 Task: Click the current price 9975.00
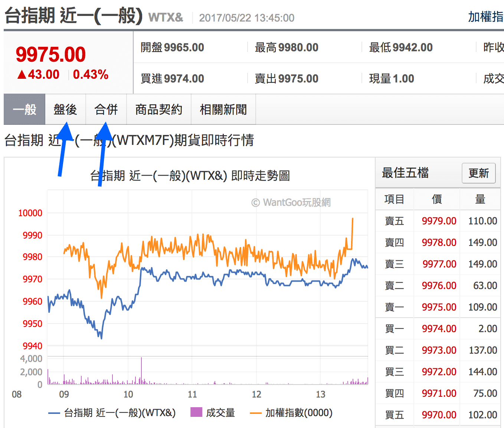tap(51, 55)
